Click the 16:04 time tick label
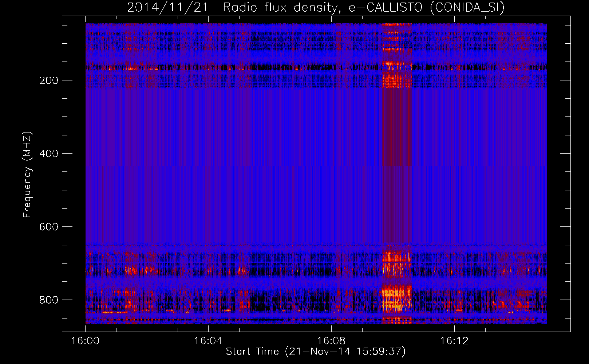Viewport: 589px width, 364px height. [208, 341]
